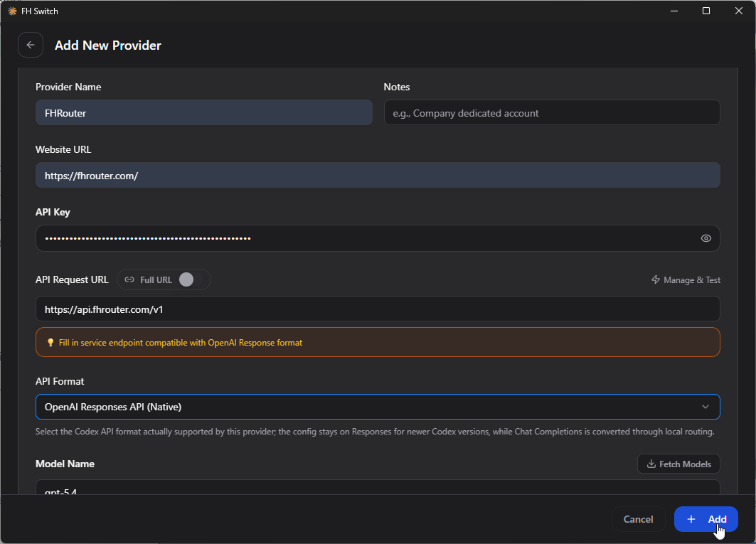Click the Notes input field
The width and height of the screenshot is (756, 544).
click(552, 113)
